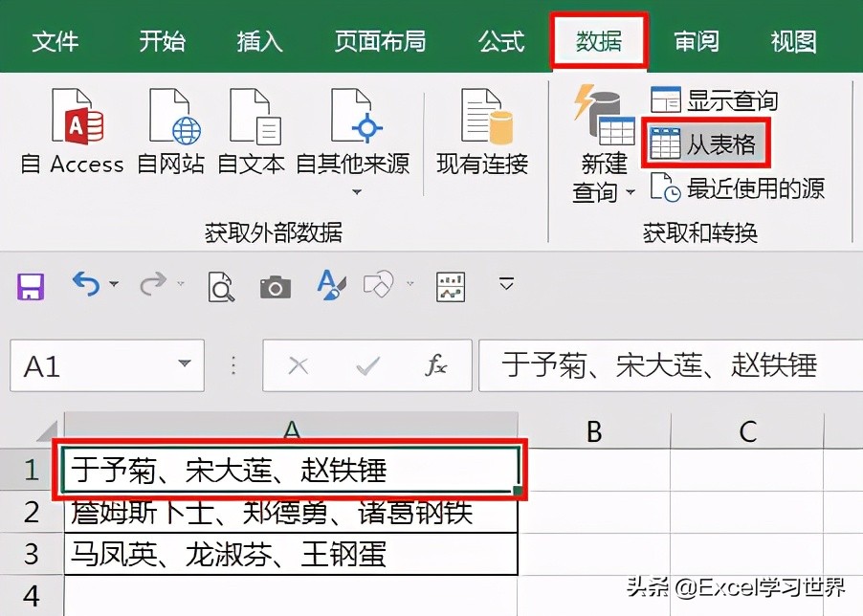The image size is (863, 616).
Task: Open the find and zoom tool
Action: (219, 285)
